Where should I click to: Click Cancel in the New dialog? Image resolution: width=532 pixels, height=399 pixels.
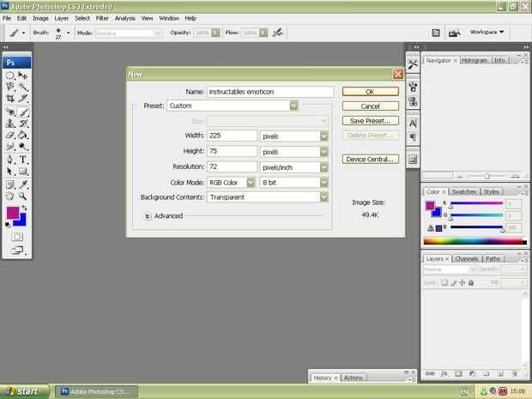(370, 106)
